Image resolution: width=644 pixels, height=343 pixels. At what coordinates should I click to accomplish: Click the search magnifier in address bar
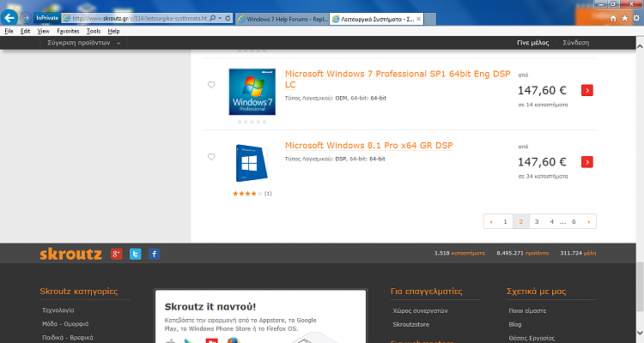coord(212,18)
